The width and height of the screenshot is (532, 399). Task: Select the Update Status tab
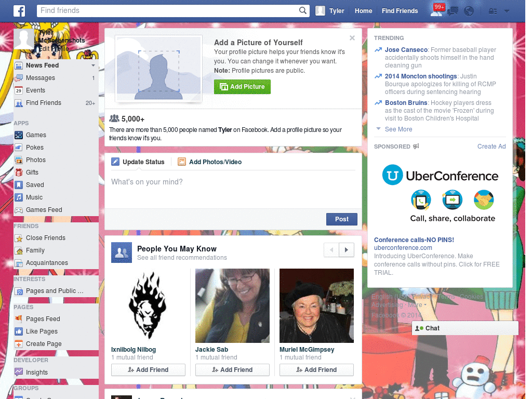[138, 162]
